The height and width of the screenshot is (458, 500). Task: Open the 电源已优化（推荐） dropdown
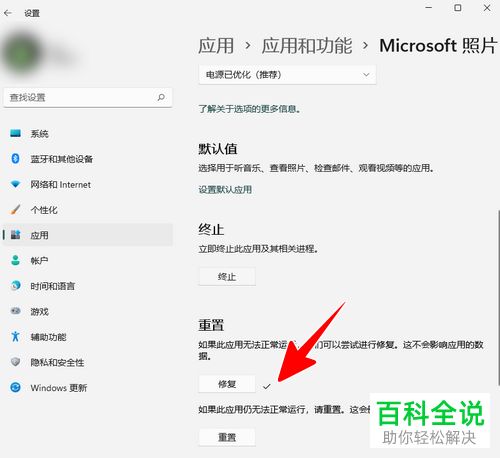287,75
